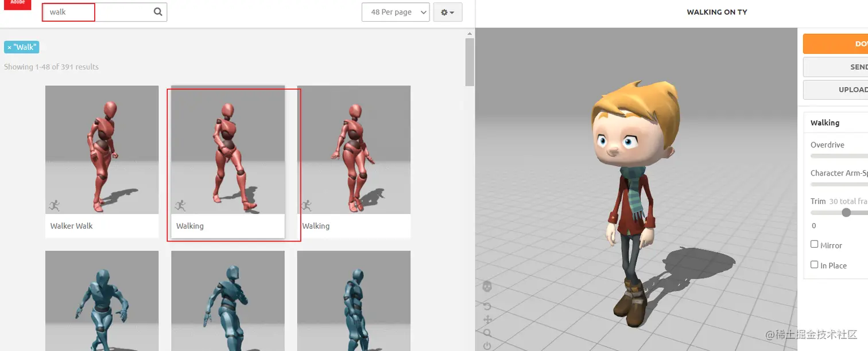
Task: Click the orange Download button
Action: tap(835, 44)
